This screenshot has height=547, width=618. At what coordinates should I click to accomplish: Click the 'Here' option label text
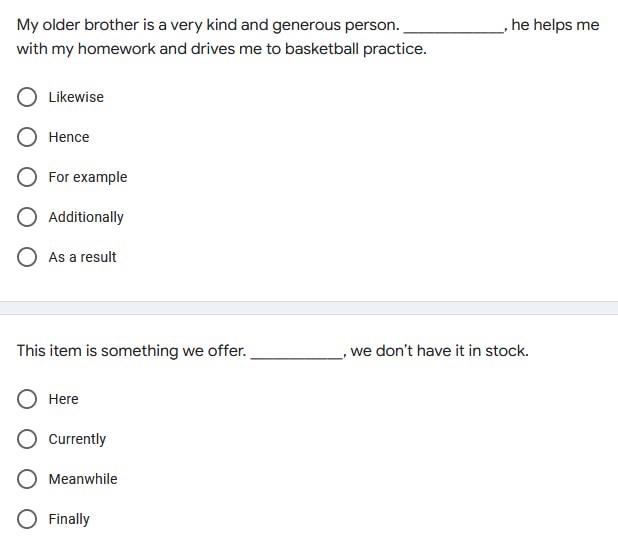tap(63, 399)
